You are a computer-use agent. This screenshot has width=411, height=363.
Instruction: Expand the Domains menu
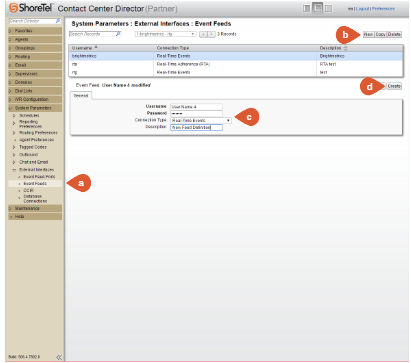click(x=35, y=82)
